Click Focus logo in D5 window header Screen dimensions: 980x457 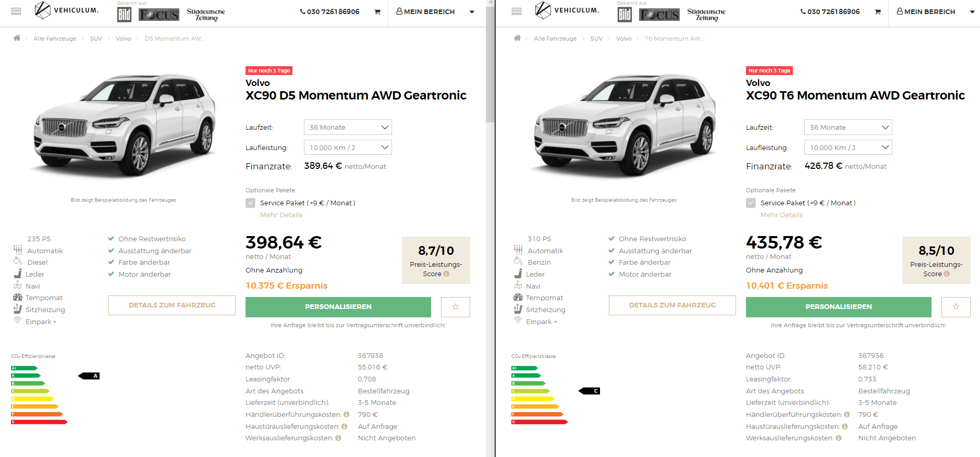pos(159,15)
